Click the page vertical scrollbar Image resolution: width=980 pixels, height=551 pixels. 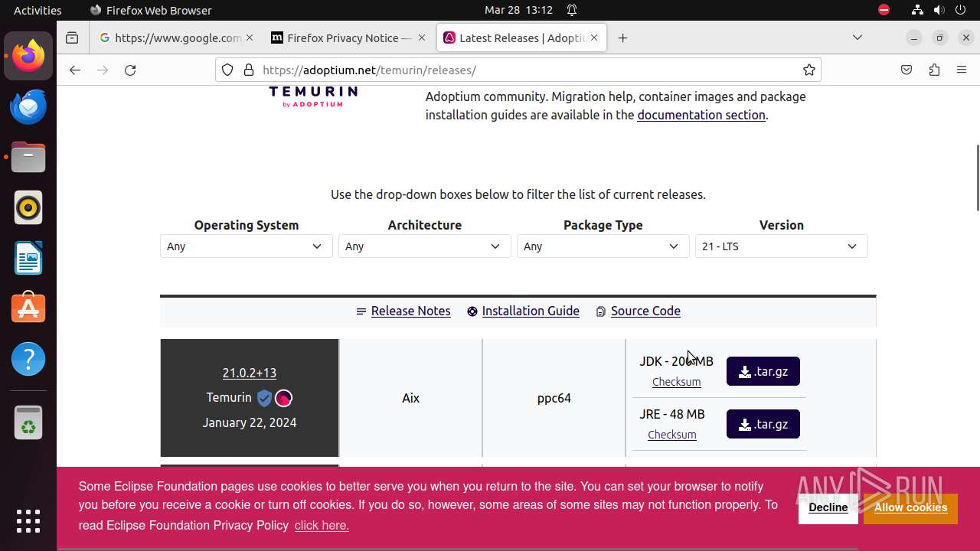tap(977, 178)
